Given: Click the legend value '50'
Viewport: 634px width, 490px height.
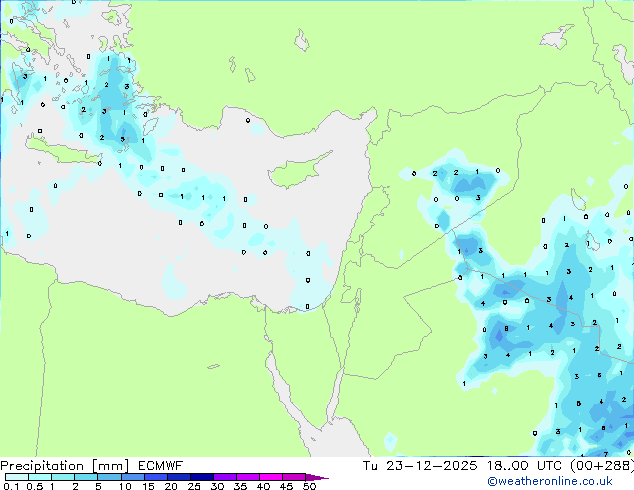Looking at the screenshot, I should pos(309,486).
